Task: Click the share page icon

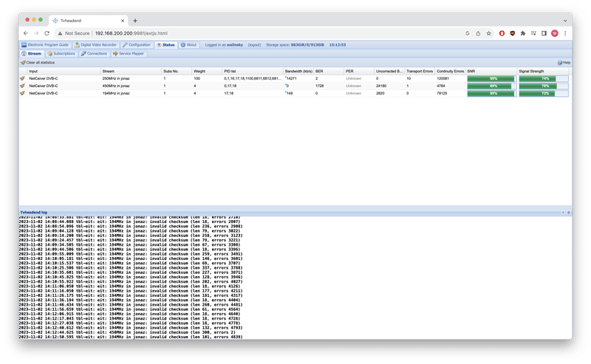Action: coord(478,33)
